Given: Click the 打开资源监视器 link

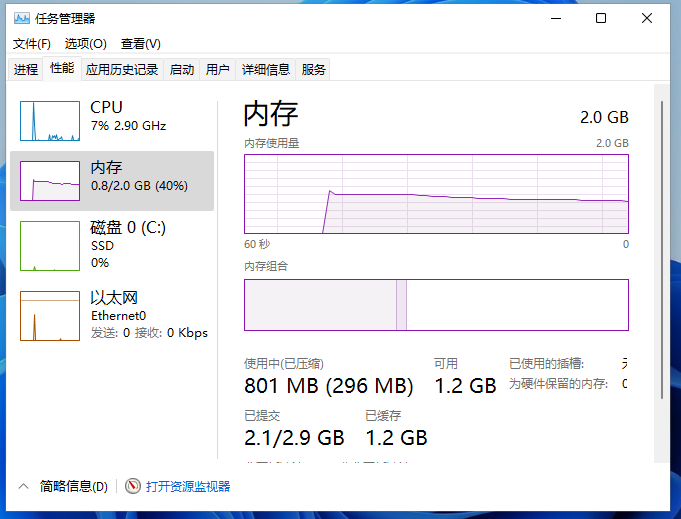Looking at the screenshot, I should coord(188,487).
